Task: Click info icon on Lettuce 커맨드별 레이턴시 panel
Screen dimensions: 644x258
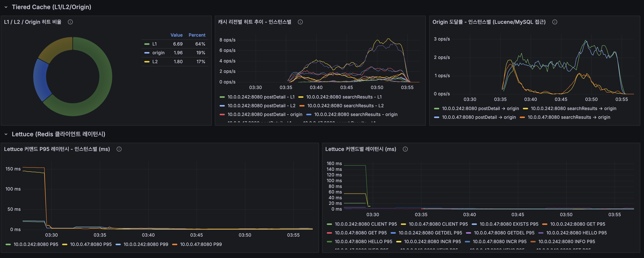Action: pos(405,149)
